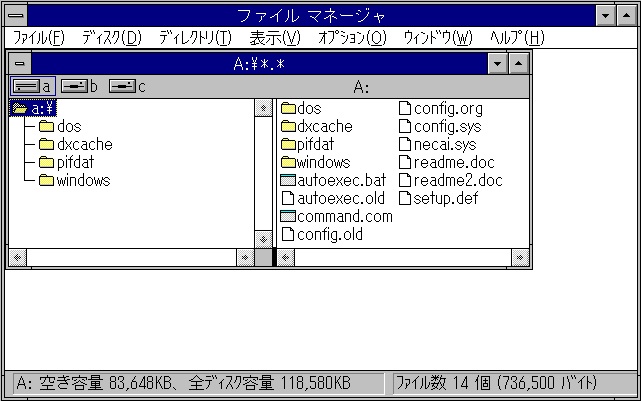Select readme.doc document
Image resolution: width=641 pixels, height=401 pixels.
click(x=453, y=162)
